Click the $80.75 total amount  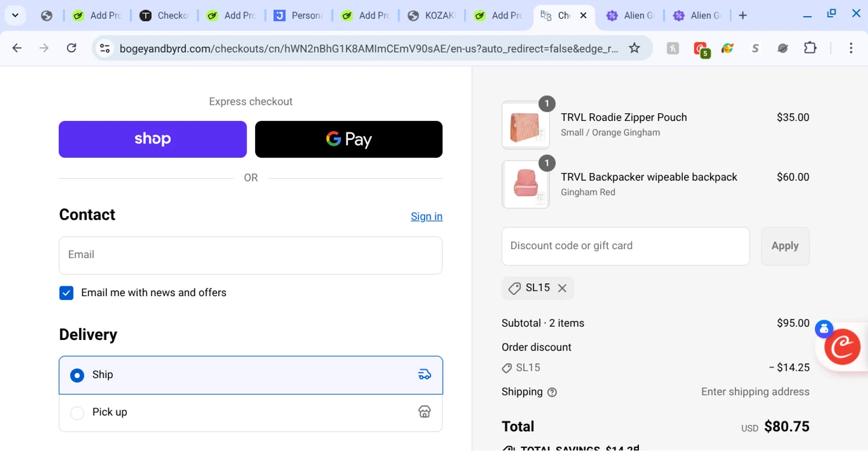[786, 427]
